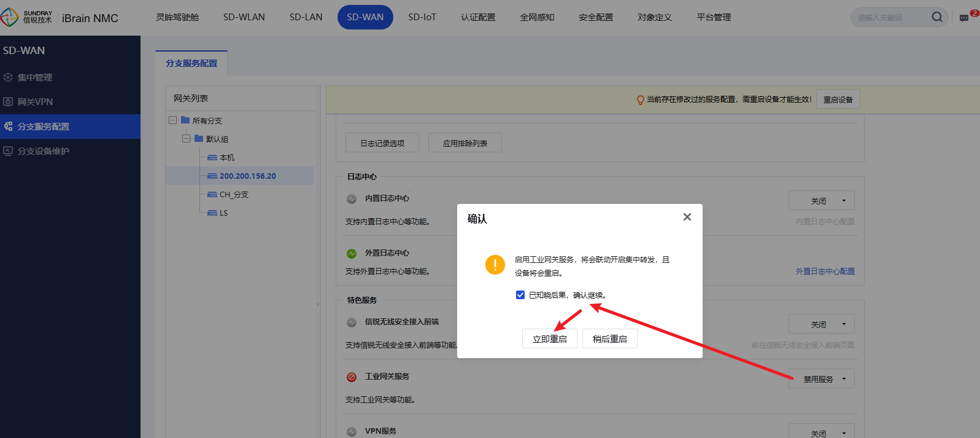The width and height of the screenshot is (980, 438).
Task: Collapse the 默认组 tree node
Action: [x=186, y=139]
